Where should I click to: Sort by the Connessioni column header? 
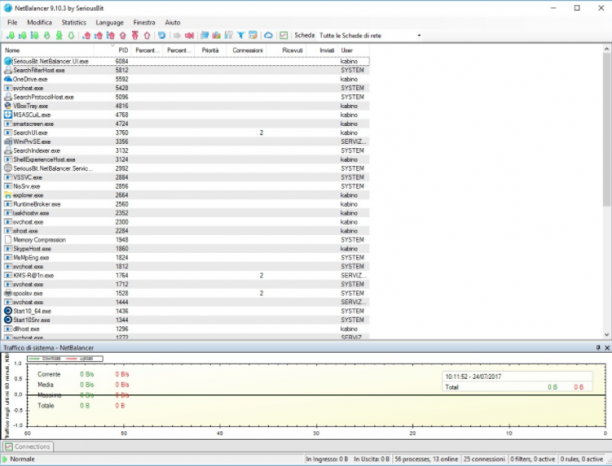(247, 50)
